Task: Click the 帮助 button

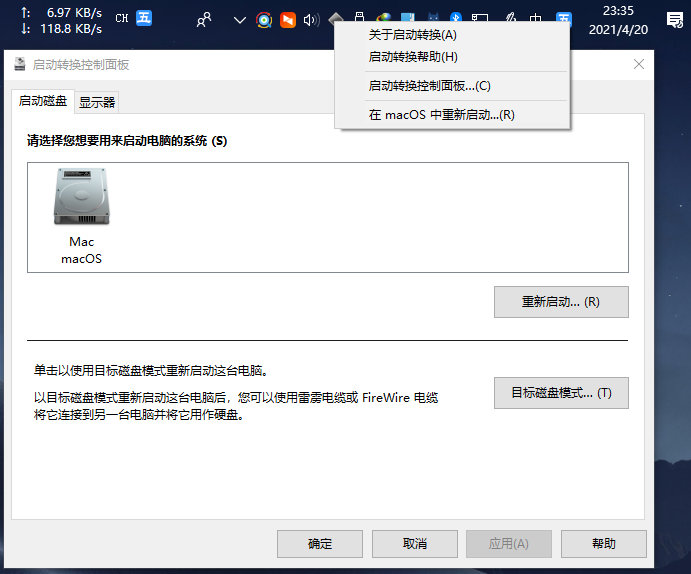Action: click(x=604, y=544)
